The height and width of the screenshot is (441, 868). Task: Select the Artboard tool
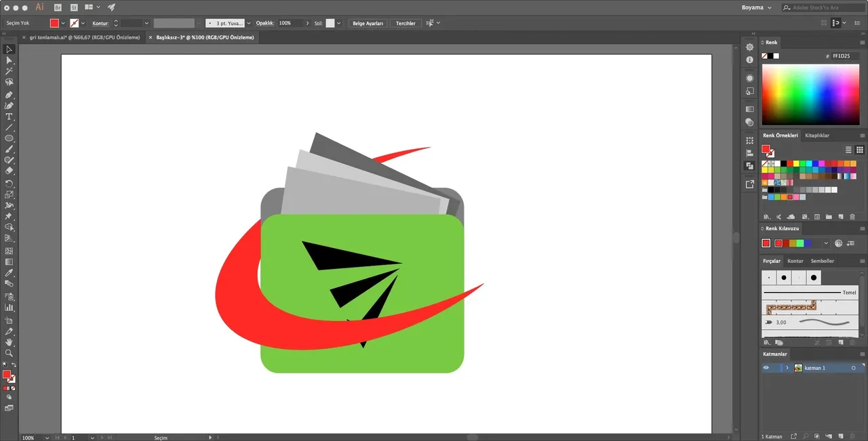pyautogui.click(x=9, y=320)
